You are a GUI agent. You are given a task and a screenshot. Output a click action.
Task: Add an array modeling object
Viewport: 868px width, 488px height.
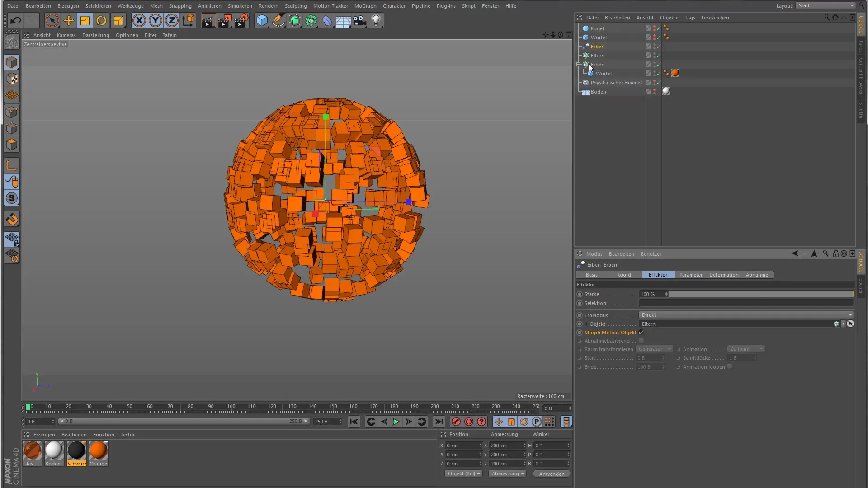point(311,20)
